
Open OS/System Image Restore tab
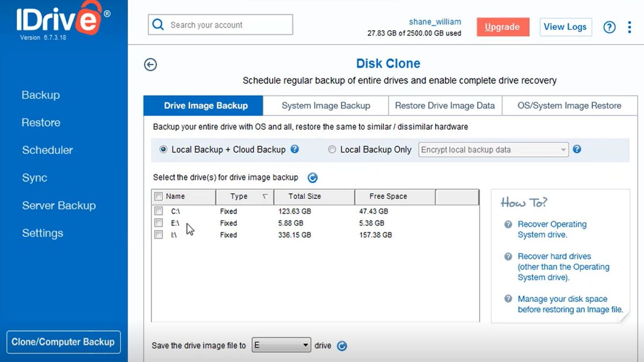pos(569,106)
